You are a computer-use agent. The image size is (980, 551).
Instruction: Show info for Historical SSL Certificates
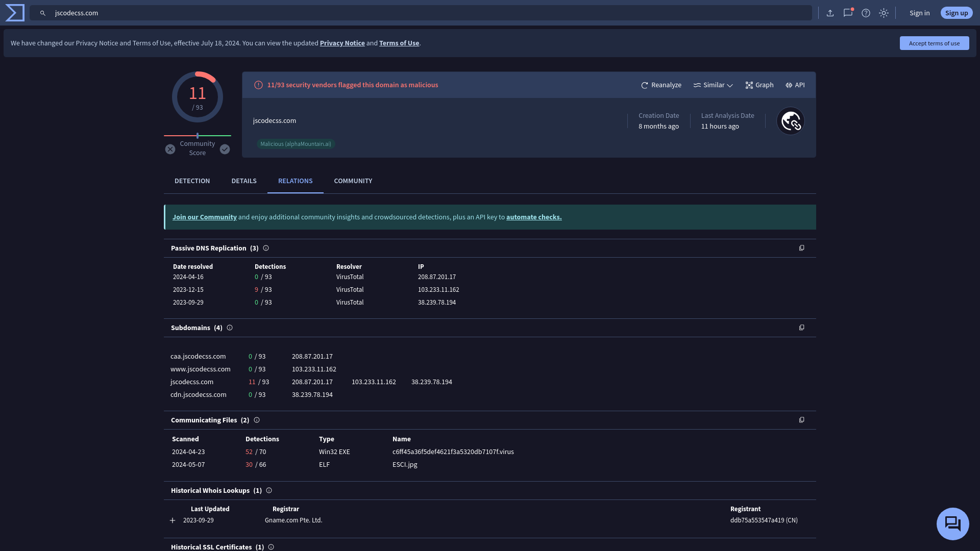click(271, 547)
